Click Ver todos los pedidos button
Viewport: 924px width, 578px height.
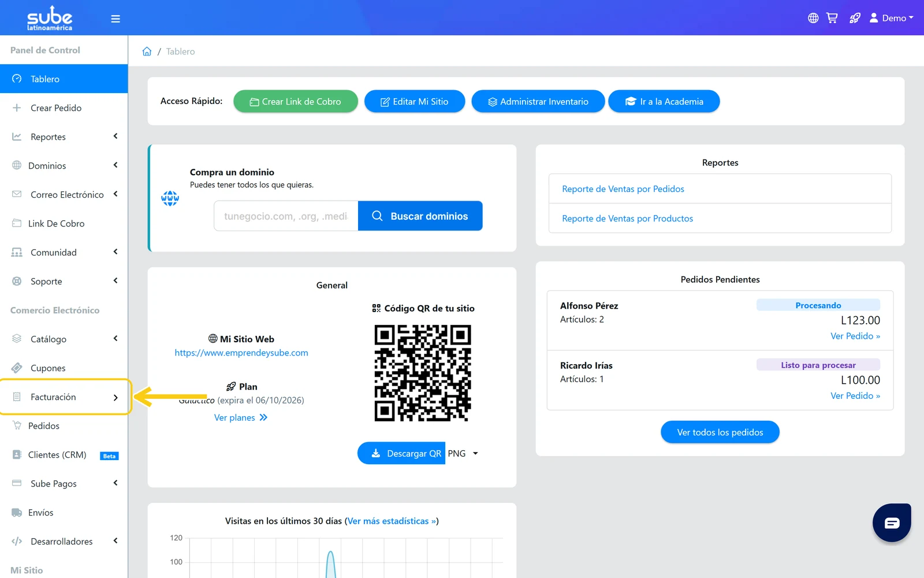coord(720,432)
